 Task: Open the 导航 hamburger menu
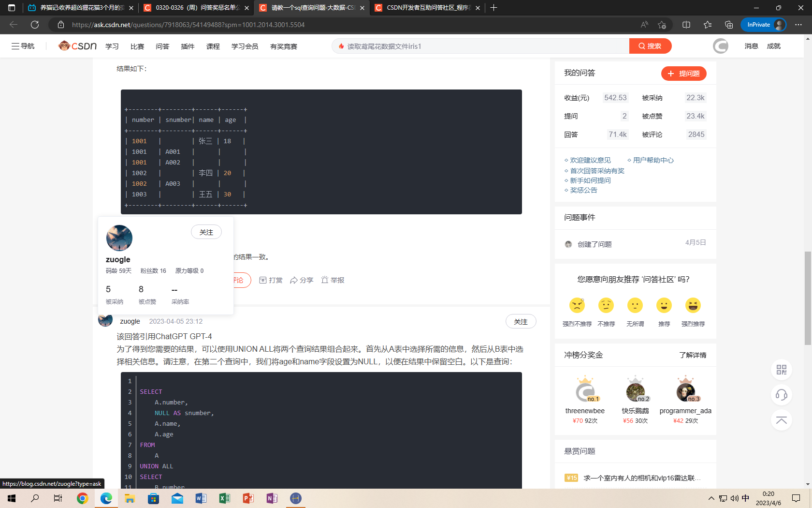23,46
